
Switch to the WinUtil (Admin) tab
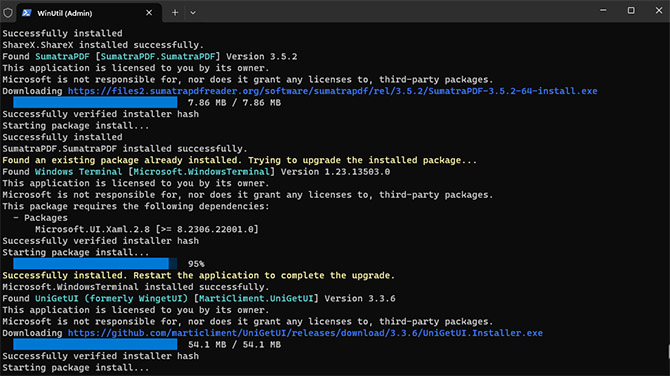89,13
